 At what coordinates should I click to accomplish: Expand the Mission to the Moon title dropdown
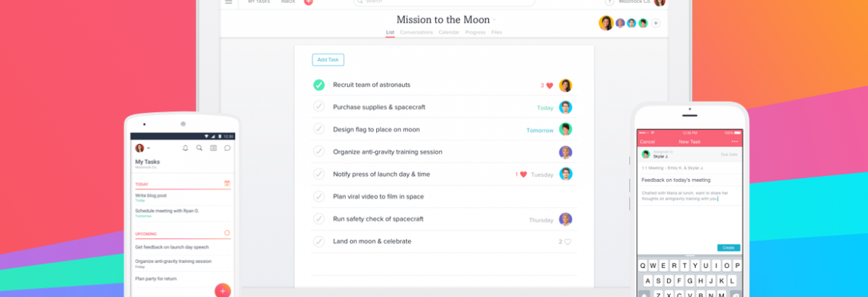(494, 20)
